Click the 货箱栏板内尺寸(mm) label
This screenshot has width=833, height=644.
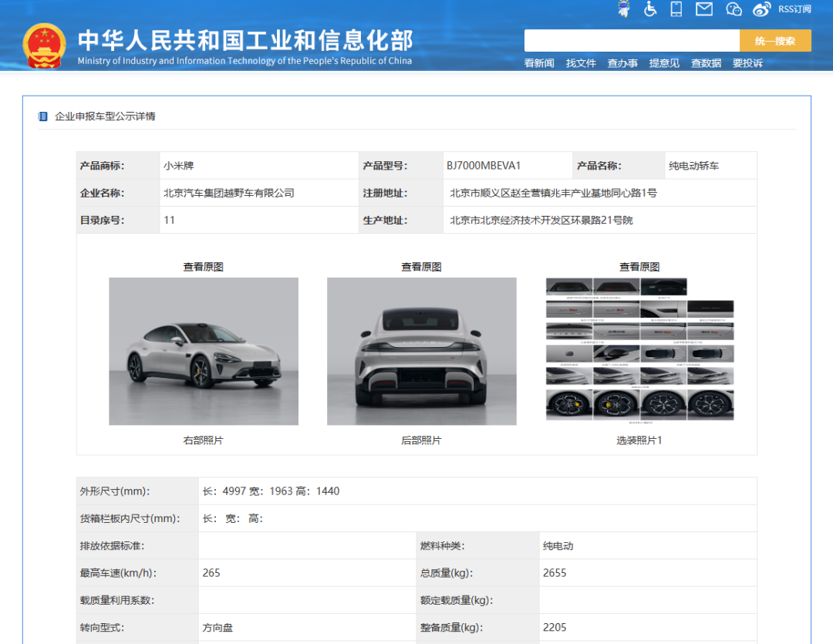click(x=130, y=518)
